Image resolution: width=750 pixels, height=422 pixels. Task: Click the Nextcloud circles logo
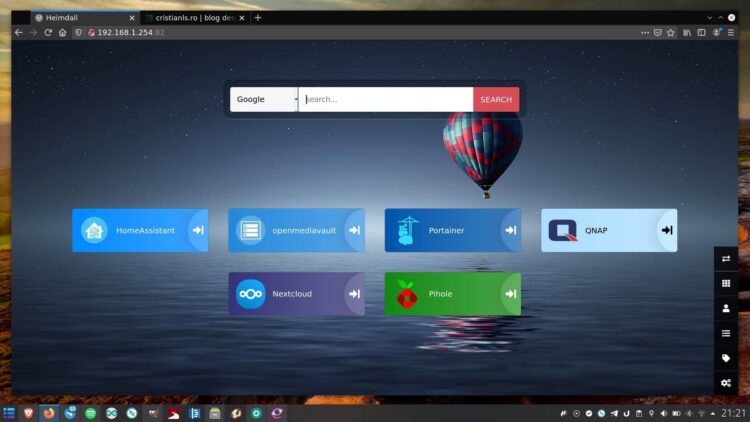click(x=250, y=294)
